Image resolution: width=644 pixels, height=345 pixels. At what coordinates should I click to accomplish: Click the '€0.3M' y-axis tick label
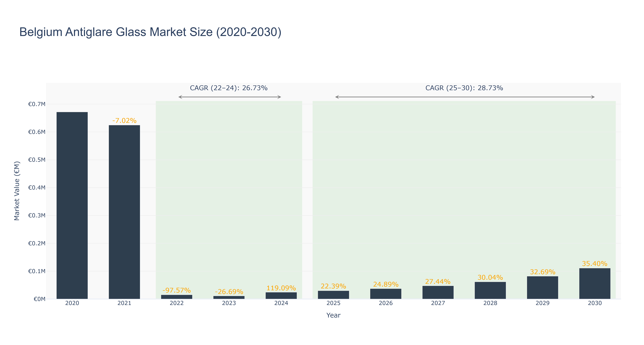pos(37,216)
